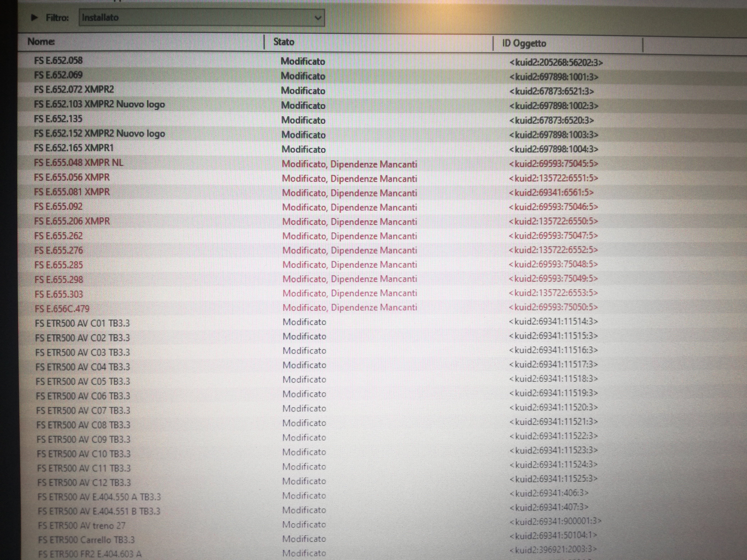The height and width of the screenshot is (560, 747).
Task: Select FS E.652.165 XMPR1 entry
Action: coord(74,148)
